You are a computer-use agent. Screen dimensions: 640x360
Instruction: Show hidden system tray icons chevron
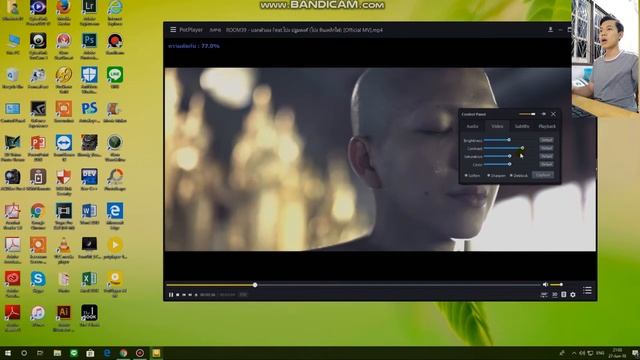(x=574, y=353)
